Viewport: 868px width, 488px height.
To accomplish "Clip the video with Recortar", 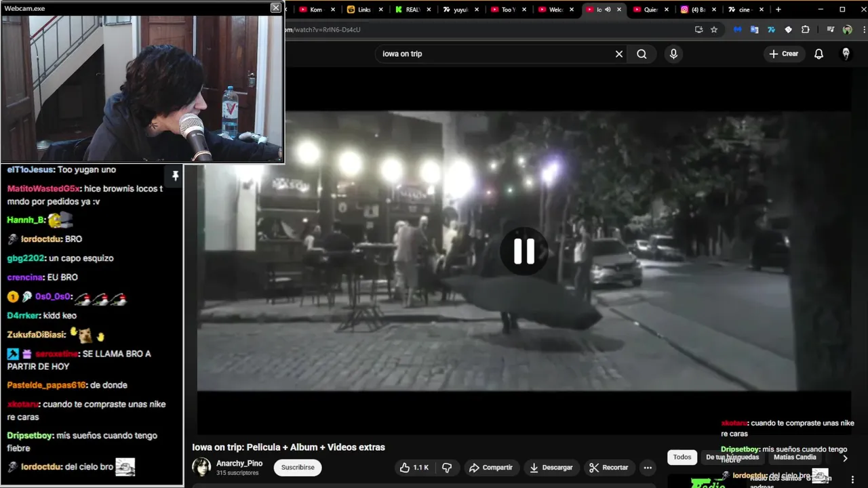I will [609, 468].
